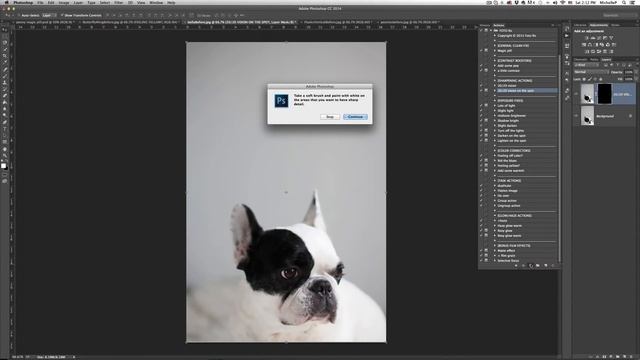Viewport: 640px width, 360px height.
Task: Switch to the Channels panel tab
Action: 580,60
